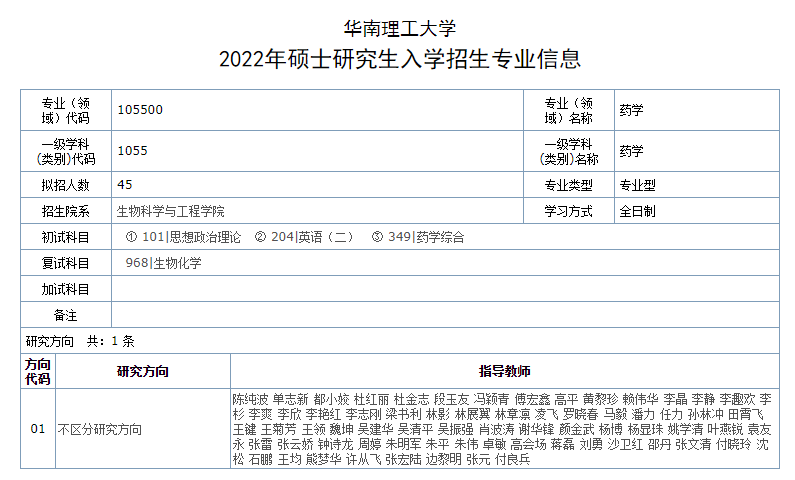Screen dimensions: 795x480
Task: Click the label 加试科目
Action: tap(65, 289)
